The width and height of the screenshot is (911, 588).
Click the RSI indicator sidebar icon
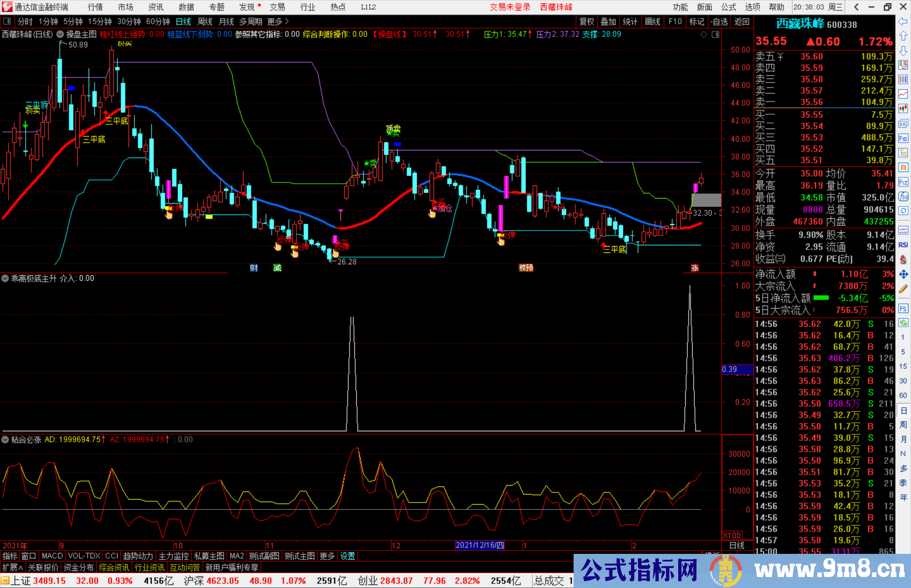(x=903, y=245)
